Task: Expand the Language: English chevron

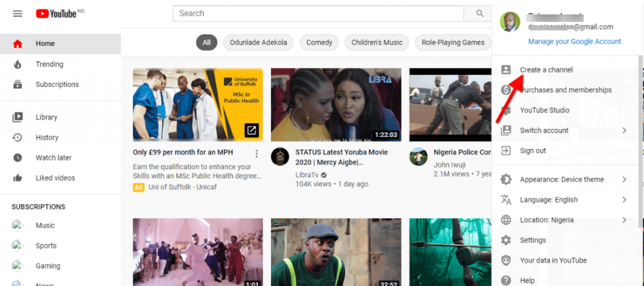Action: (x=624, y=200)
